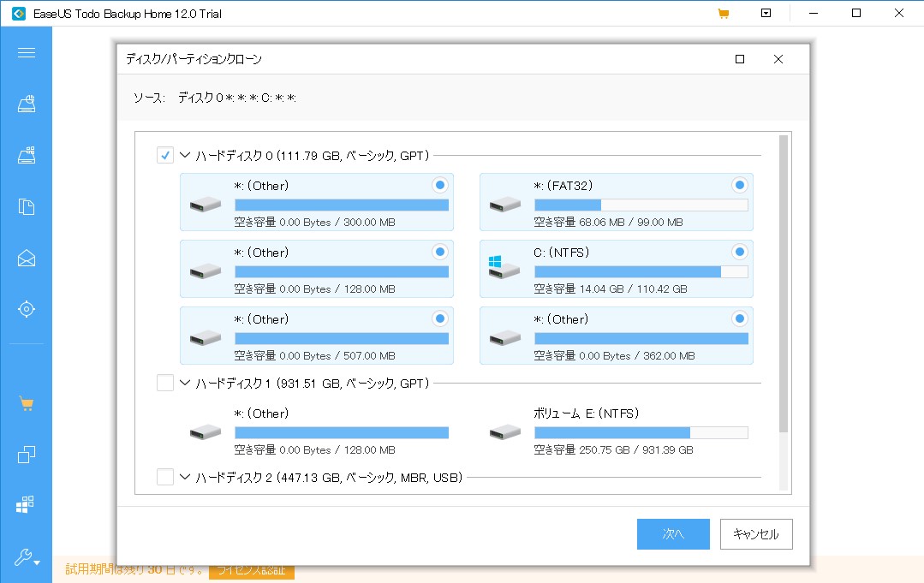The image size is (924, 583).
Task: Click the ライセンス認証 button
Action: click(x=252, y=571)
